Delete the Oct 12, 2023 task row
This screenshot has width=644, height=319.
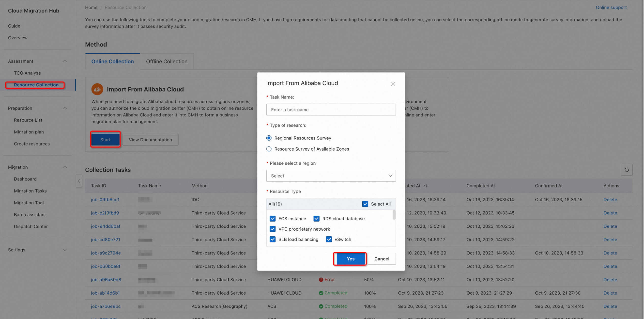tap(610, 213)
